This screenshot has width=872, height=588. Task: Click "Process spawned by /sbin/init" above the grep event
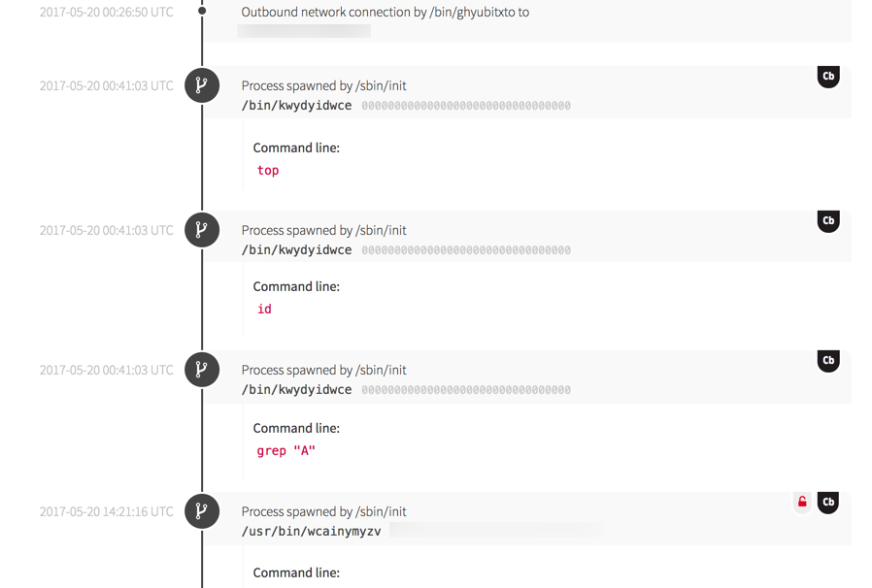pos(323,370)
